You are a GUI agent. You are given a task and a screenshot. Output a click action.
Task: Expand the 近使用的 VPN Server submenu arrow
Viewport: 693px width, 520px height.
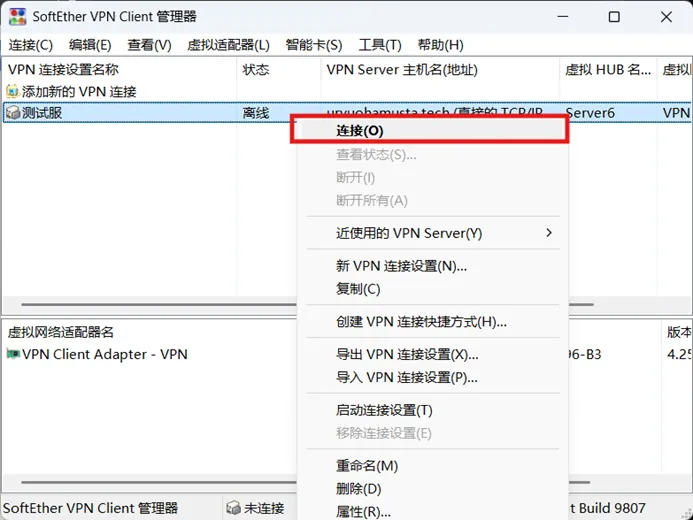[x=548, y=233]
